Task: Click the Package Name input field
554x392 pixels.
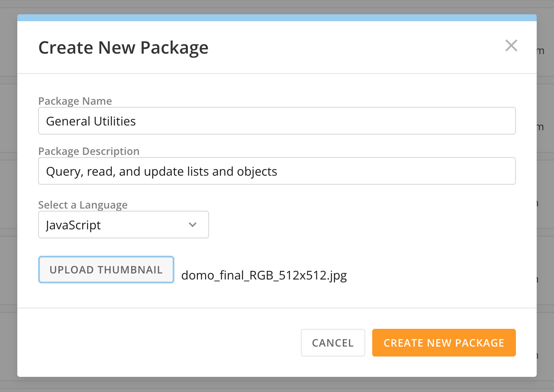Action: point(277,121)
